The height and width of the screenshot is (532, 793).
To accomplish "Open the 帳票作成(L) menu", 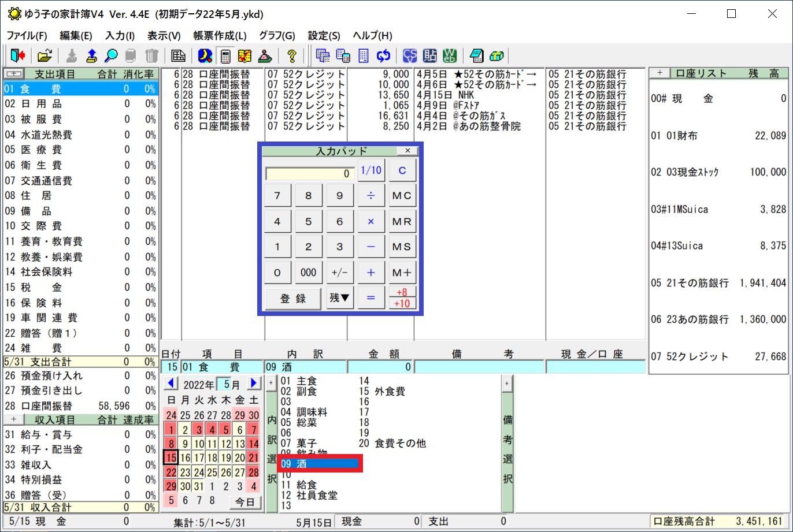I will 220,35.
